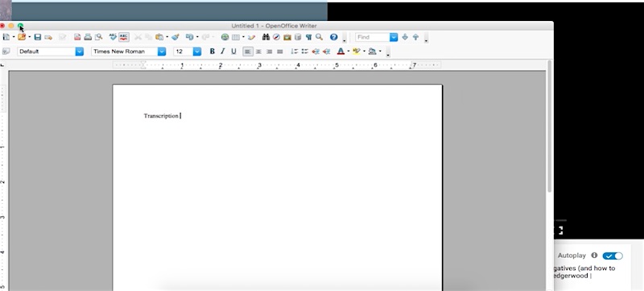Click into the Find toolbar text field

pos(372,37)
